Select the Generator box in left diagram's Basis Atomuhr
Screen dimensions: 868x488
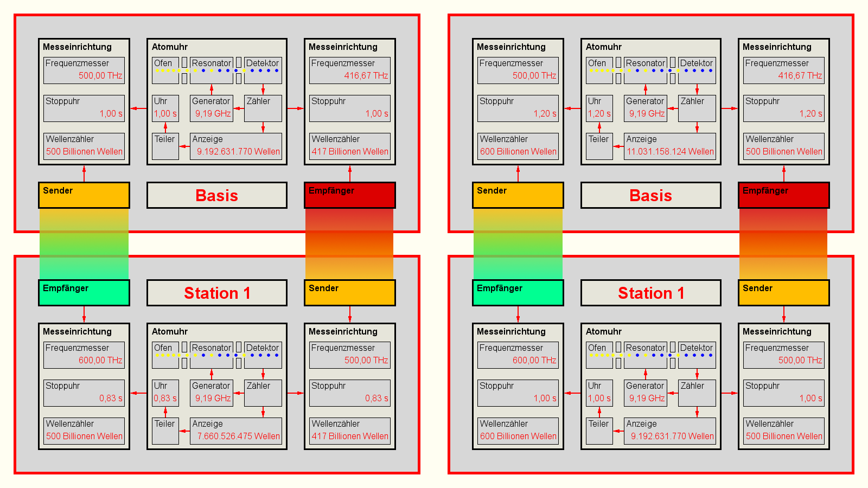point(212,108)
